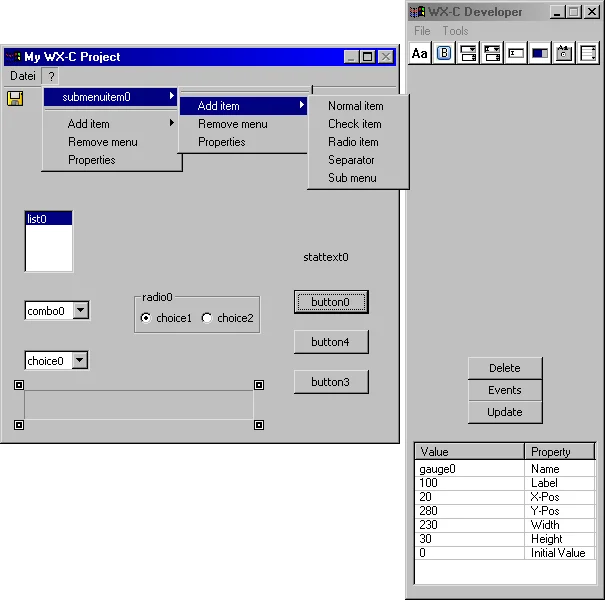Click the gauge0 progress bar widget
605x600 pixels.
(138, 405)
